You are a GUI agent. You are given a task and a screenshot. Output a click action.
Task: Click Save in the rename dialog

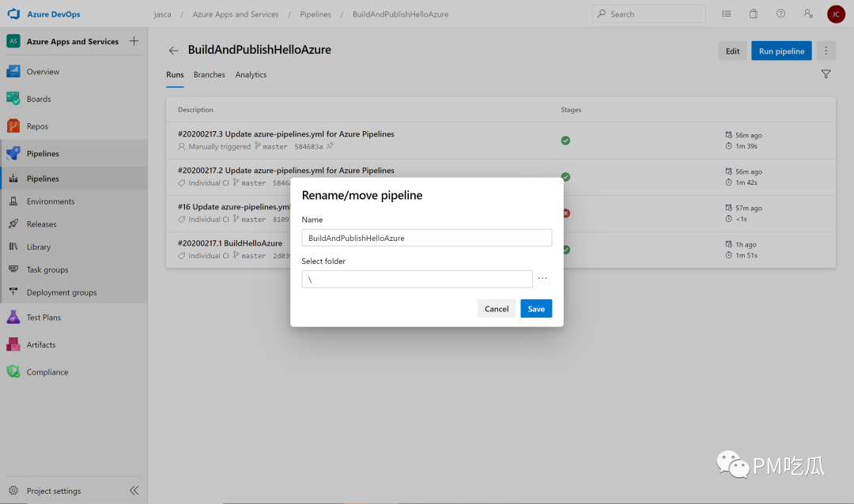pyautogui.click(x=536, y=309)
